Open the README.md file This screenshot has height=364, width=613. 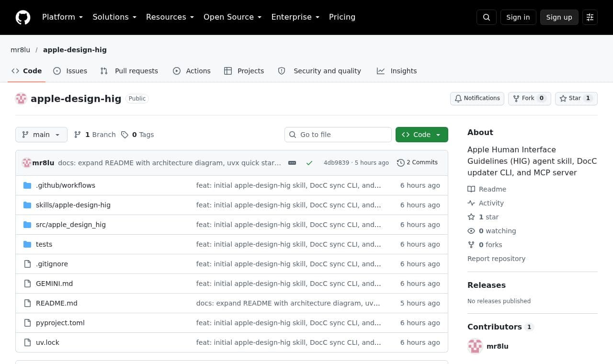pyautogui.click(x=57, y=303)
